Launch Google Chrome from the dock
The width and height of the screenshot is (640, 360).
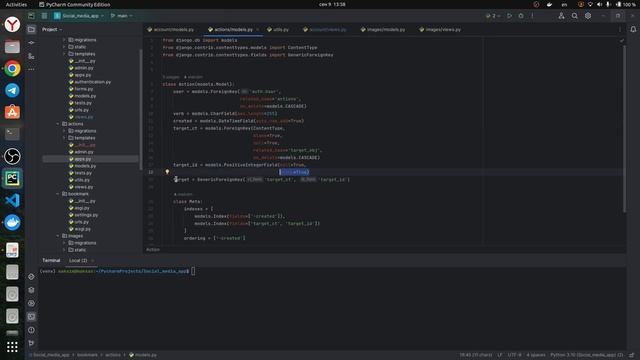(12, 69)
